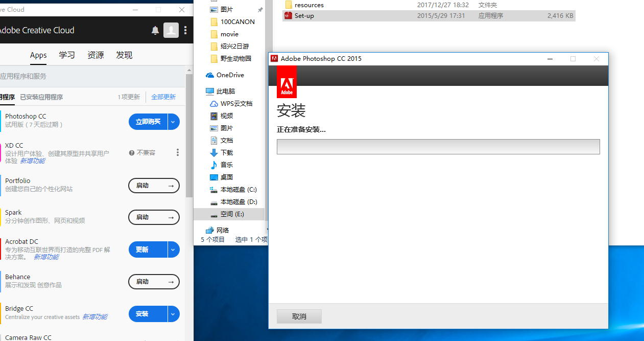Open the Creative Cloud user profile avatar
644x341 pixels.
point(171,31)
